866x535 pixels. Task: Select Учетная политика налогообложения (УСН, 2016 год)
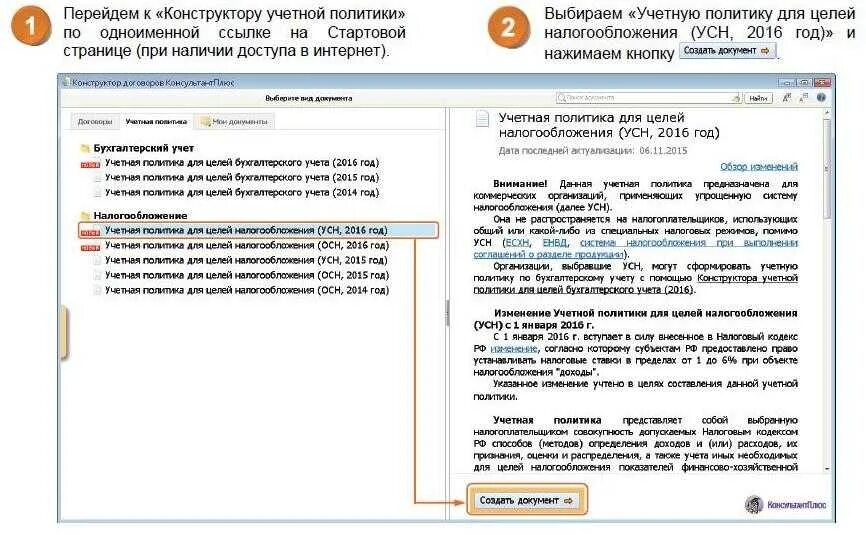click(258, 230)
